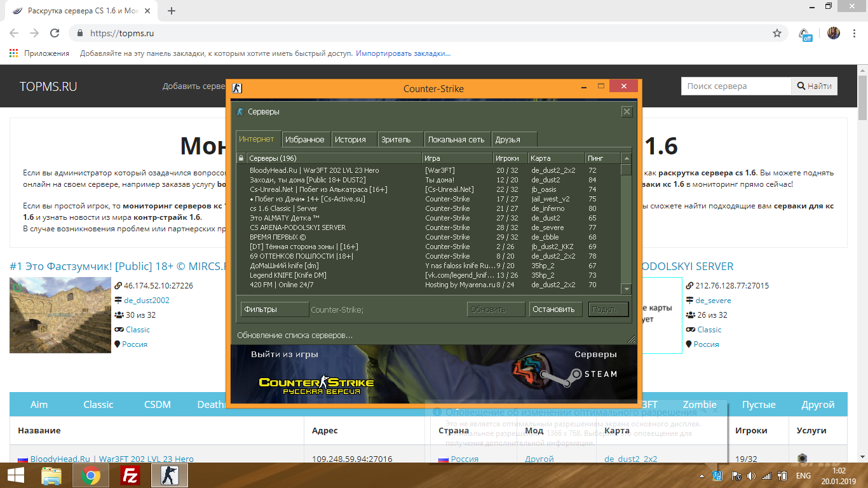The height and width of the screenshot is (488, 868).
Task: Click the Подкл. connect button
Action: tap(609, 309)
